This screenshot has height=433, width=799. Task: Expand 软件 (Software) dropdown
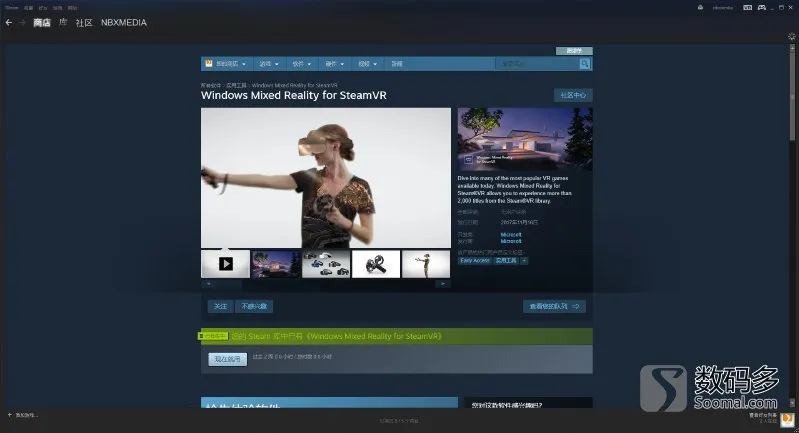tap(302, 64)
